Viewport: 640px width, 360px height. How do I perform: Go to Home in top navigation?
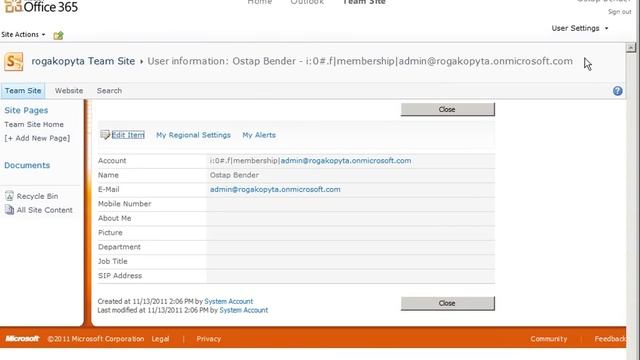[260, 2]
